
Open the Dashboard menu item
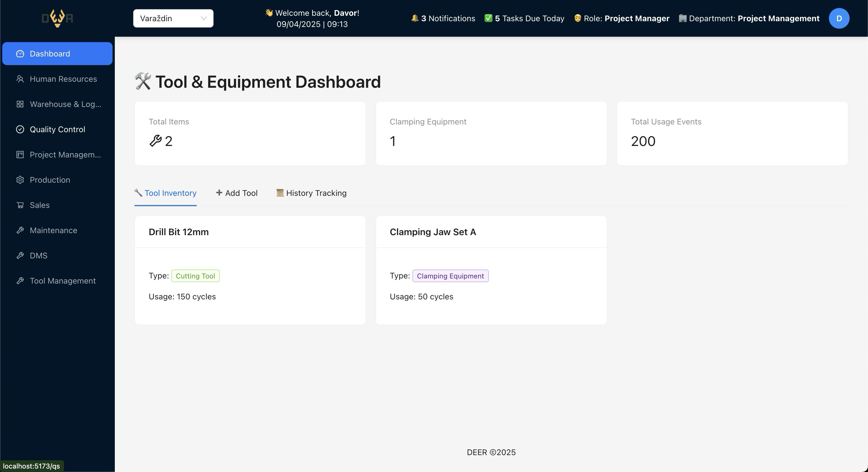pyautogui.click(x=57, y=54)
